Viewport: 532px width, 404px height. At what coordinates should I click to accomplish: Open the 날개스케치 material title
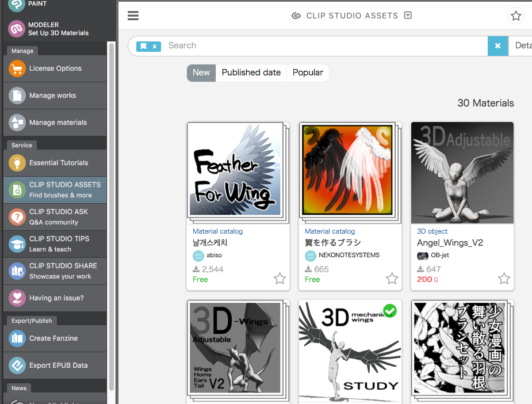pyautogui.click(x=210, y=243)
